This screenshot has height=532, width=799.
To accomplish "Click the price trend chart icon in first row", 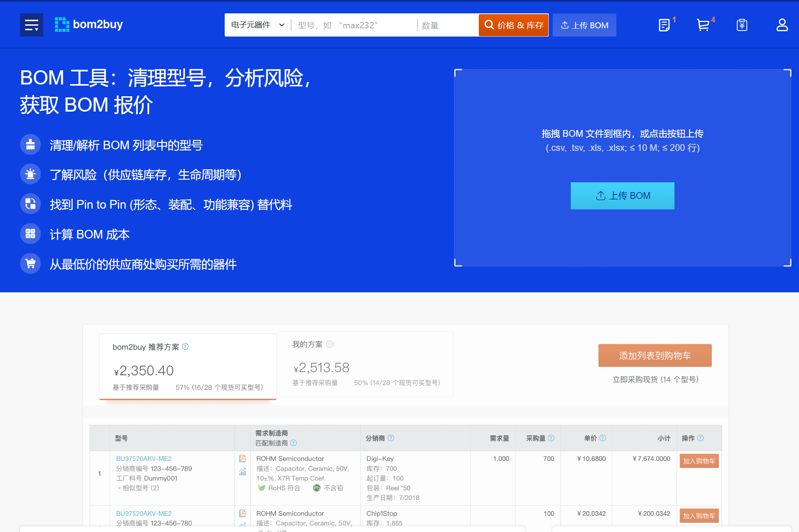I will click(x=242, y=471).
